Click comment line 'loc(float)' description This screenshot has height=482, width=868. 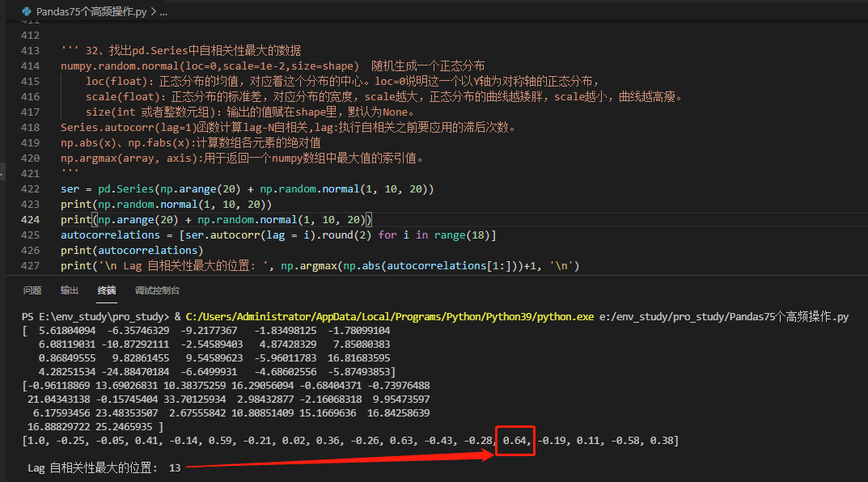pyautogui.click(x=343, y=82)
